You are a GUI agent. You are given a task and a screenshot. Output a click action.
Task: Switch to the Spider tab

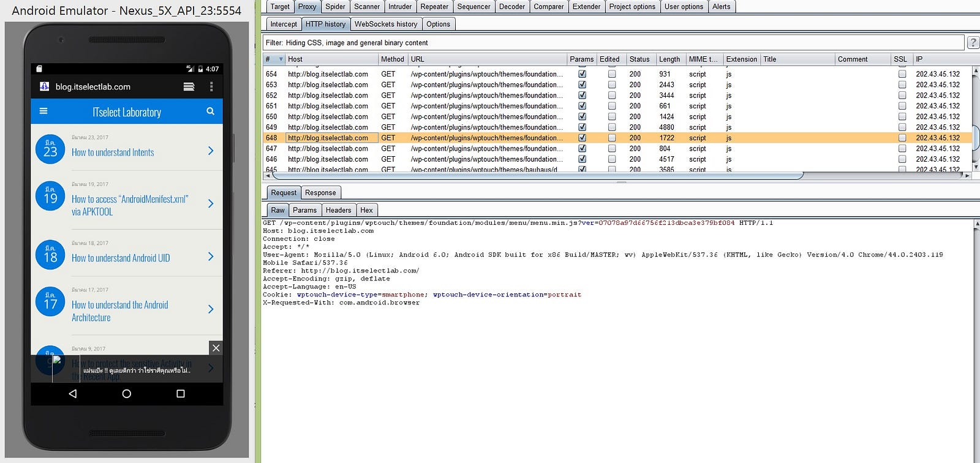pyautogui.click(x=335, y=7)
